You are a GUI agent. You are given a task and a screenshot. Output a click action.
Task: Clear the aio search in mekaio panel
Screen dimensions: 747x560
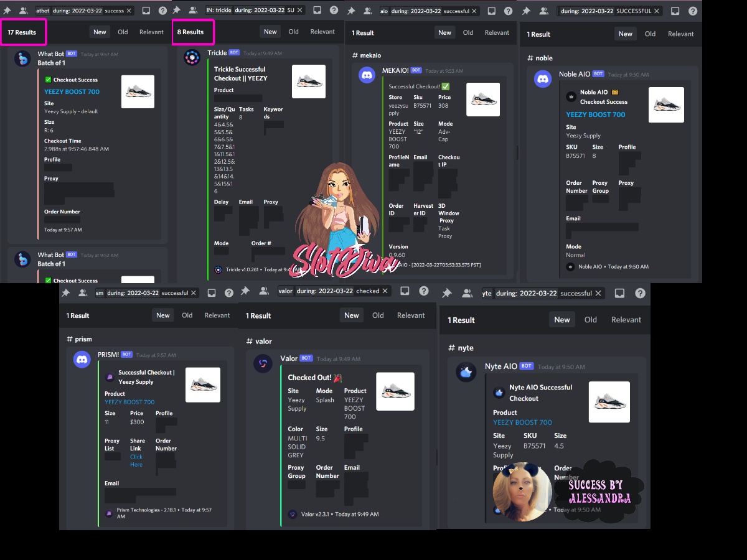(x=474, y=11)
